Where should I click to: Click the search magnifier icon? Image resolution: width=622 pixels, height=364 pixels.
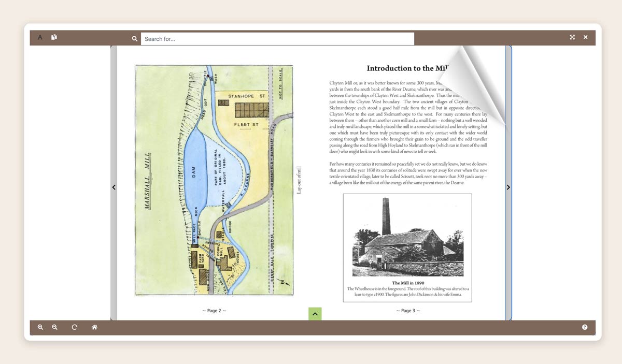(x=135, y=39)
